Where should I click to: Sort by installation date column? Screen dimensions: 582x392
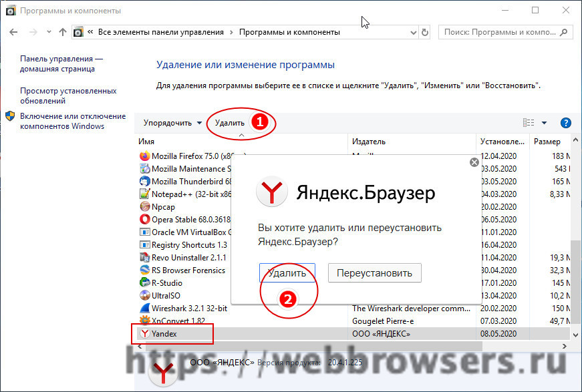(x=502, y=142)
